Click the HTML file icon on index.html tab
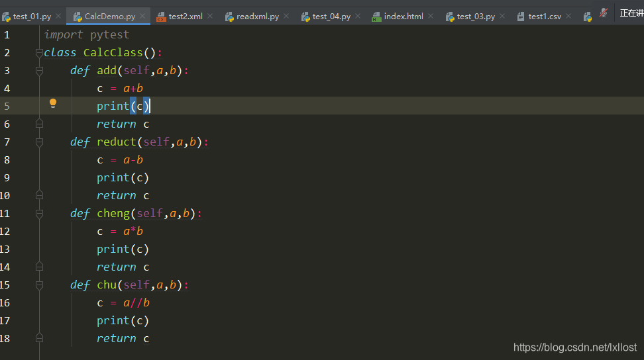644x360 pixels. point(376,17)
